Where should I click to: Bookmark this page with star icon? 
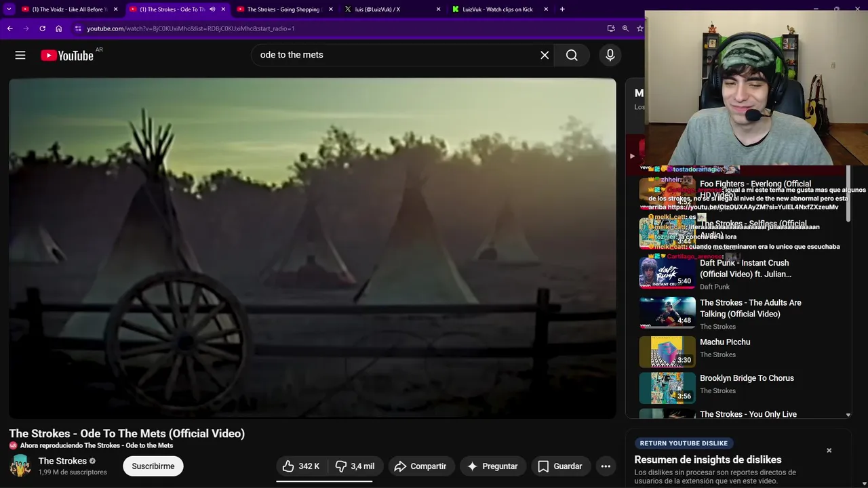click(639, 28)
